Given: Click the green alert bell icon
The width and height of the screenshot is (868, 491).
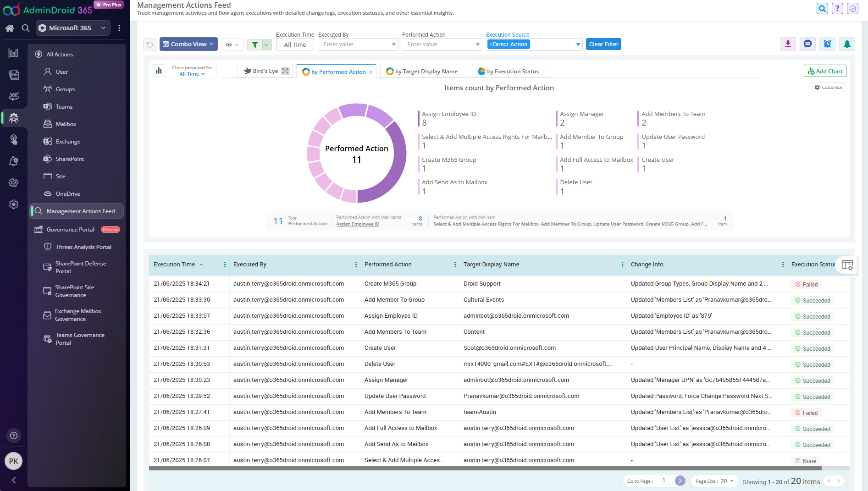Looking at the screenshot, I should point(847,44).
